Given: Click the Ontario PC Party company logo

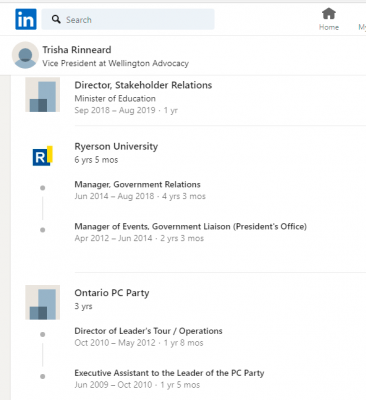Looking at the screenshot, I should [43, 302].
